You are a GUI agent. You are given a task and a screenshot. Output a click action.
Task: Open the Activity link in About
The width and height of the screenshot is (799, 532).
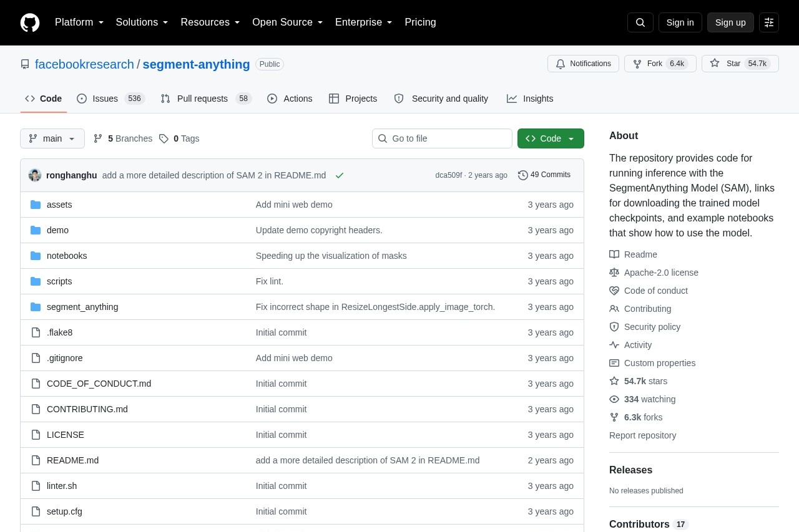click(x=630, y=345)
